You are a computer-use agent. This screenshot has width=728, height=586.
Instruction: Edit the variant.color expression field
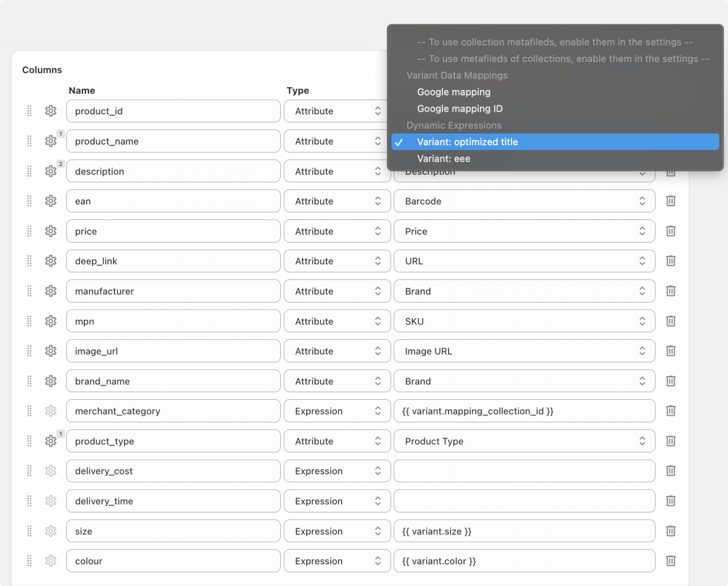524,561
